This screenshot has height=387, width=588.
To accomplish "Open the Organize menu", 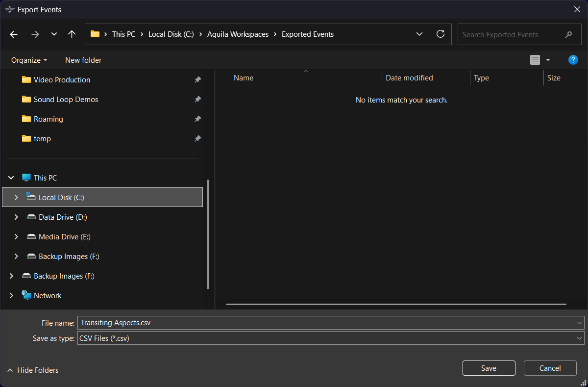I will [28, 60].
